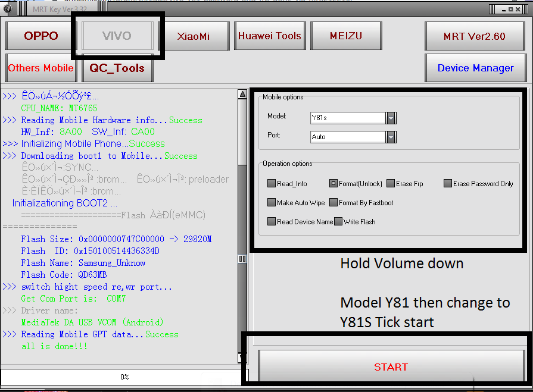Click 'Downloading boot1 to Mobile' line
The width and height of the screenshot is (533, 392).
coord(100,156)
